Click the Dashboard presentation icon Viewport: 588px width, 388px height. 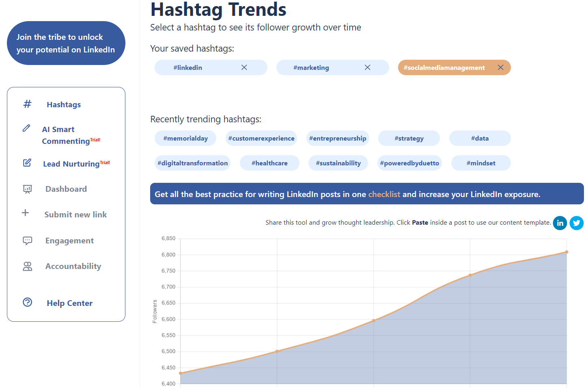click(x=27, y=189)
